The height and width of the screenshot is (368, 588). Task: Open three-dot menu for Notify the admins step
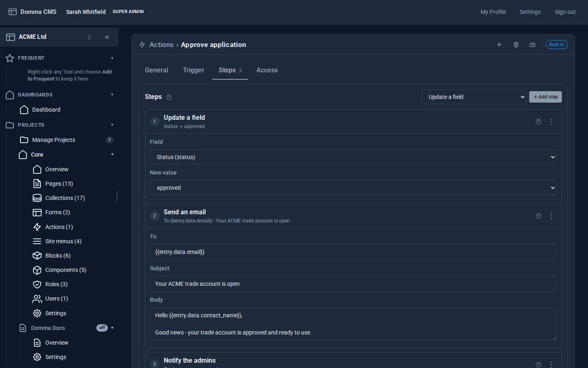tap(551, 364)
